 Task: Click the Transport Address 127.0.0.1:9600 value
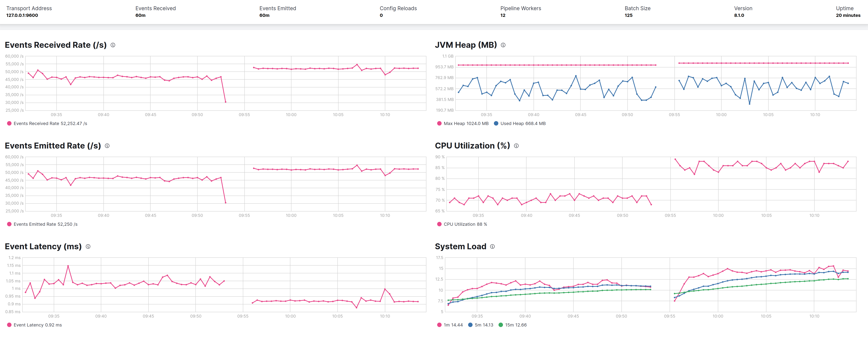22,15
